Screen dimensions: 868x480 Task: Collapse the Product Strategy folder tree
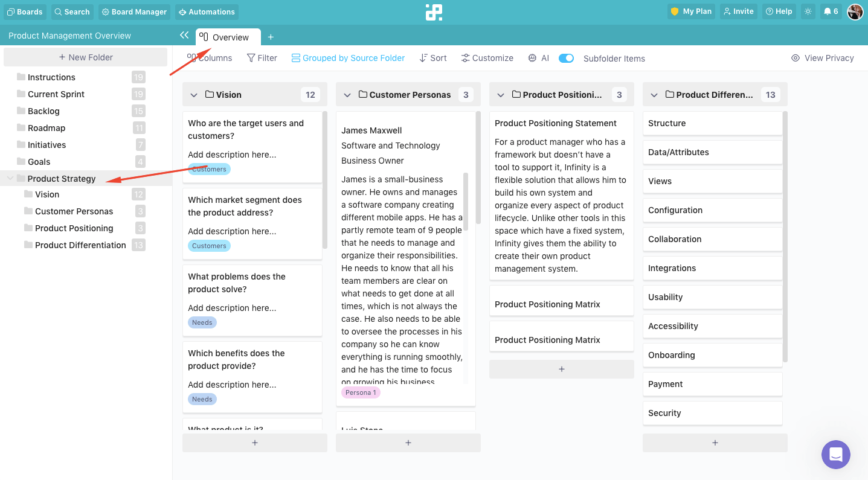tap(10, 178)
